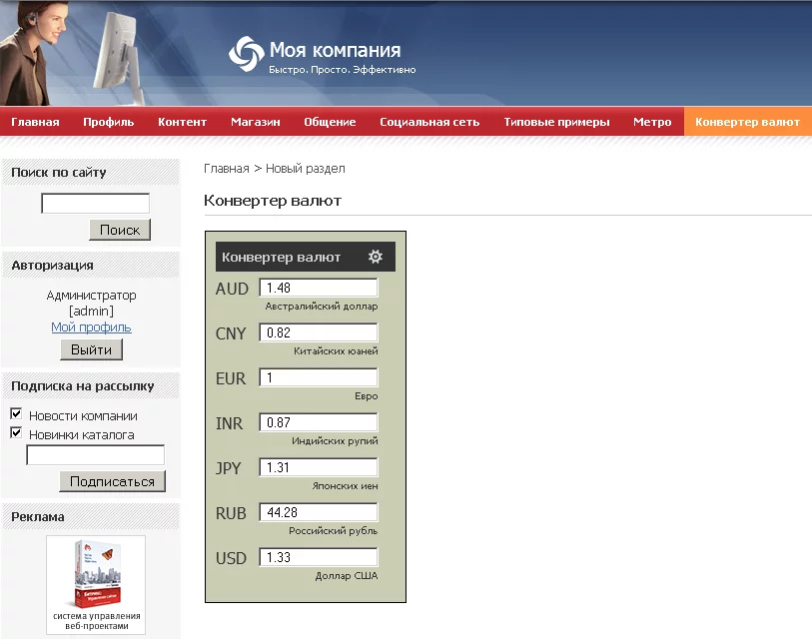Click the Выйти logout button
Viewport: 812px width, 644px height.
92,349
